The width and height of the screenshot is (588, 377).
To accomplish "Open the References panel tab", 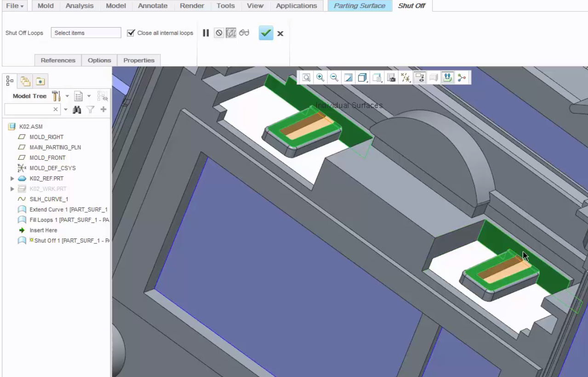I will [58, 60].
